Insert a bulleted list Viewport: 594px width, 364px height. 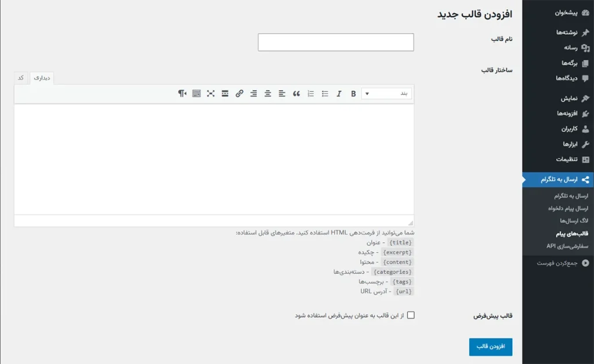tap(325, 93)
